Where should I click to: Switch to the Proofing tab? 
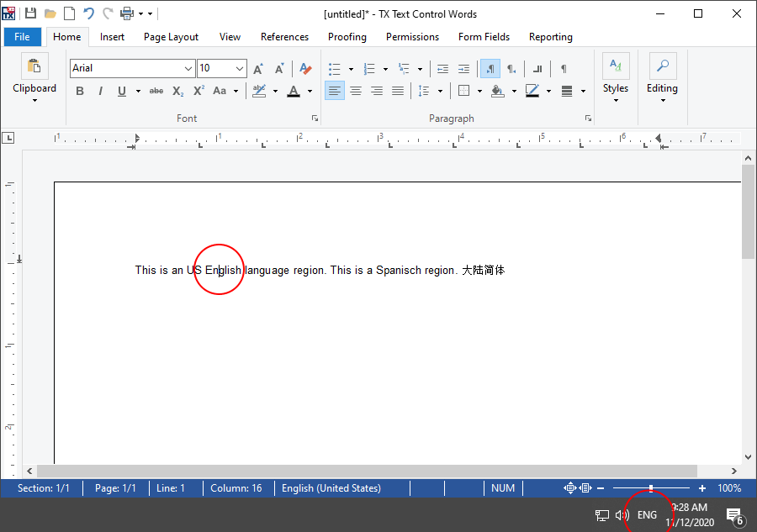click(347, 37)
